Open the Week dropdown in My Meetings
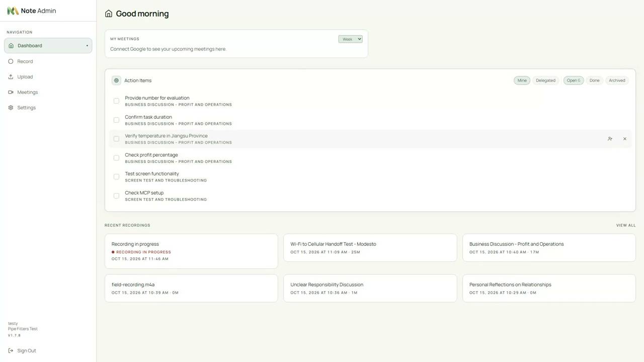The image size is (644, 362). (x=350, y=39)
